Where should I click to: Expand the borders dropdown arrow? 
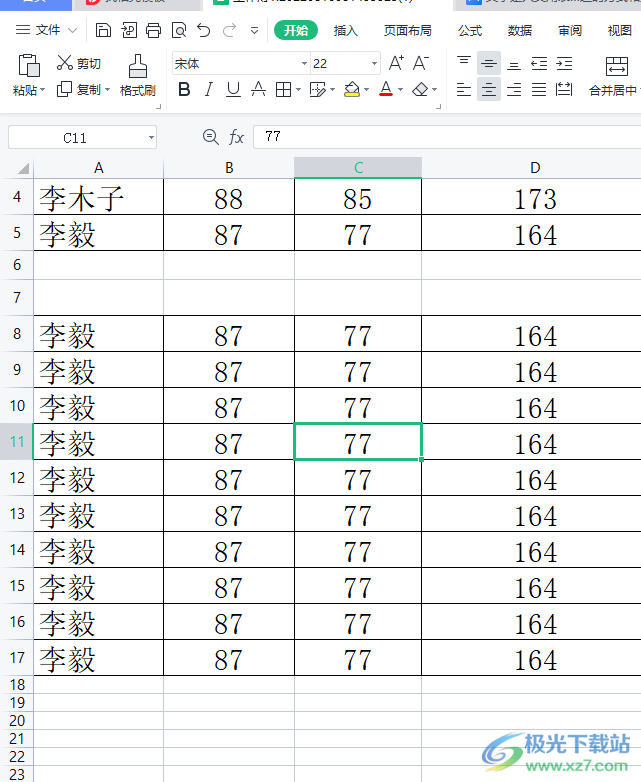(x=298, y=90)
